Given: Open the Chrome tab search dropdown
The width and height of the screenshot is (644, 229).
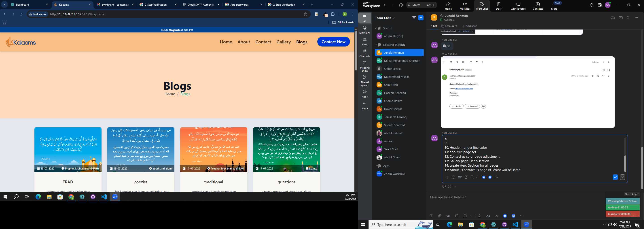Looking at the screenshot, I should pos(4,4).
